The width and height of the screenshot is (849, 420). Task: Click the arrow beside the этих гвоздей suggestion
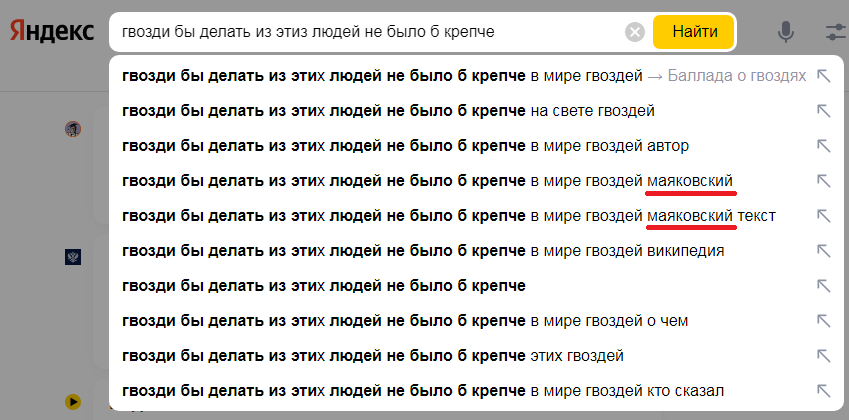(823, 355)
